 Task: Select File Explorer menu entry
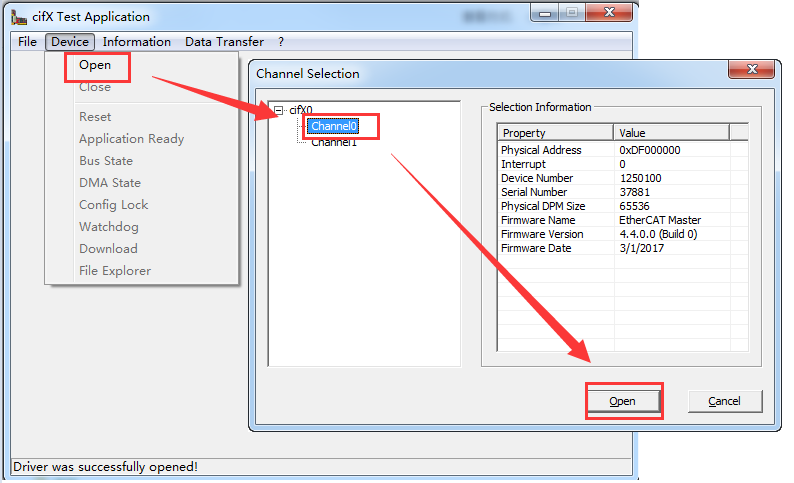point(115,271)
